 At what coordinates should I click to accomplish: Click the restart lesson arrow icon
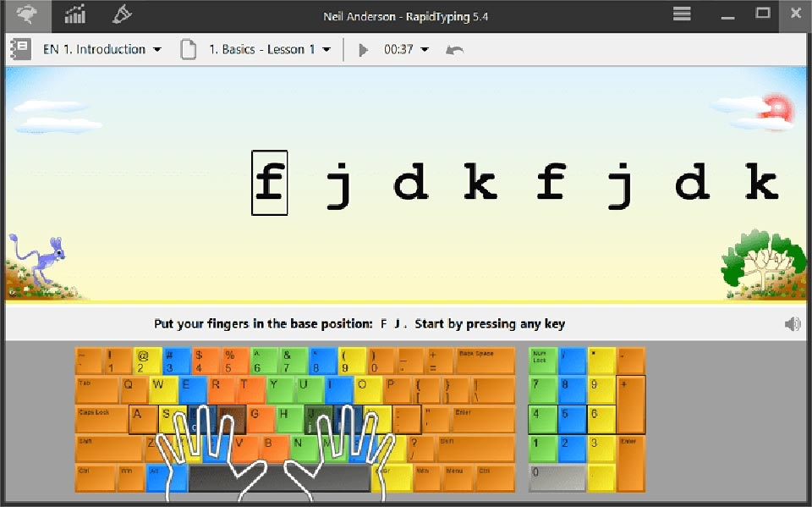453,49
